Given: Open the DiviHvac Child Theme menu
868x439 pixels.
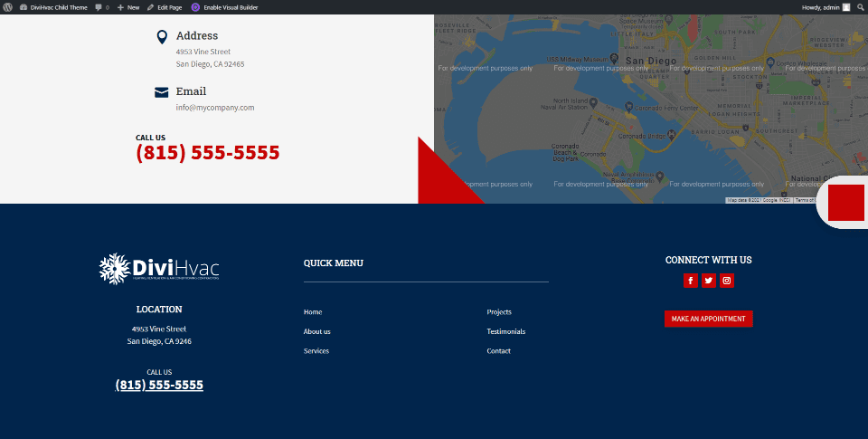Looking at the screenshot, I should (x=53, y=7).
